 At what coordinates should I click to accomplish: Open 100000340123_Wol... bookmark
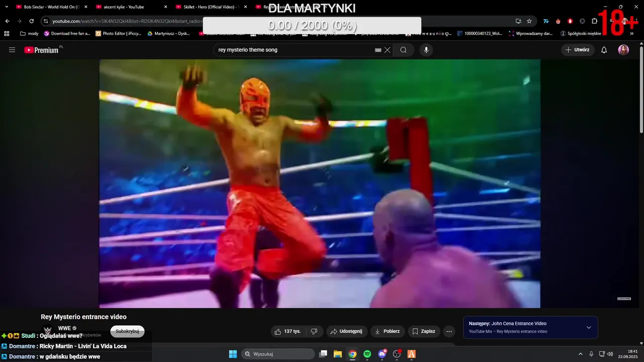[479, 34]
